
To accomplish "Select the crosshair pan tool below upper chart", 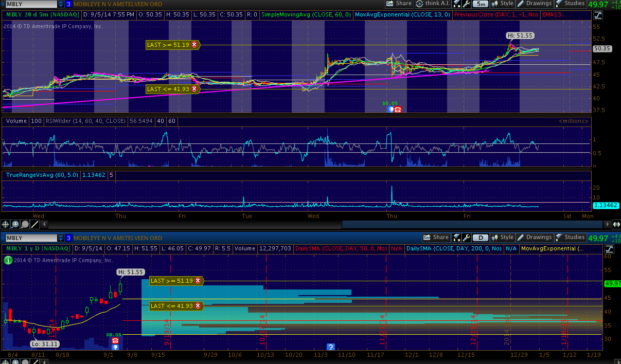I will [x=6, y=225].
